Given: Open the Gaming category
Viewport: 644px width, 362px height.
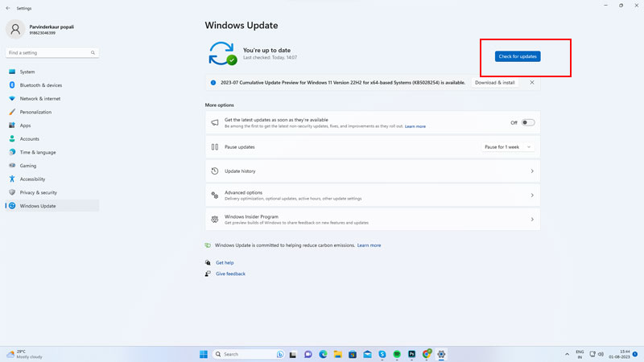Looking at the screenshot, I should click(x=52, y=166).
